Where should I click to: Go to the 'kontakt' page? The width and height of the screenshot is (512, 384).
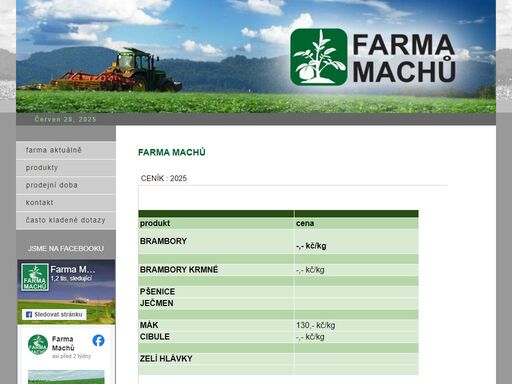click(x=66, y=203)
